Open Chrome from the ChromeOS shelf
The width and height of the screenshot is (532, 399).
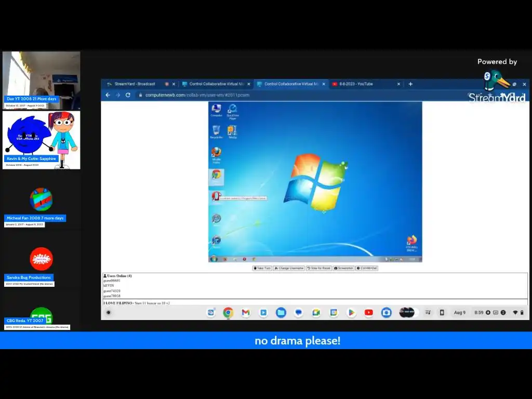click(229, 312)
